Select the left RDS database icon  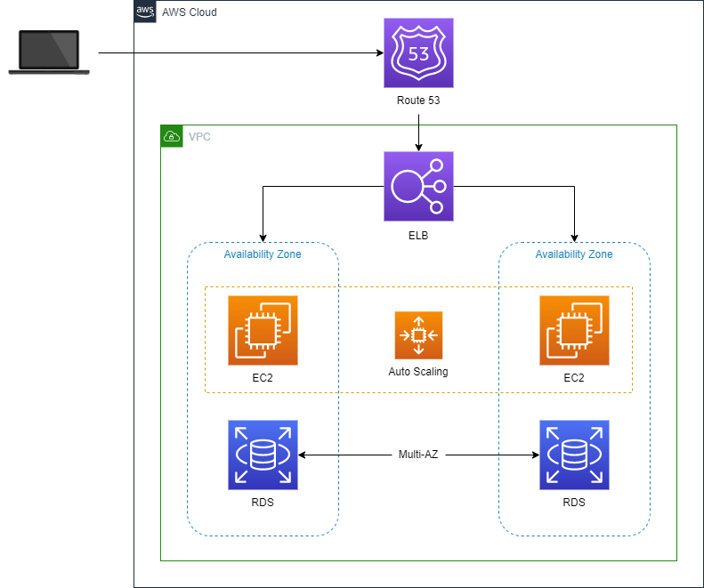coord(263,455)
